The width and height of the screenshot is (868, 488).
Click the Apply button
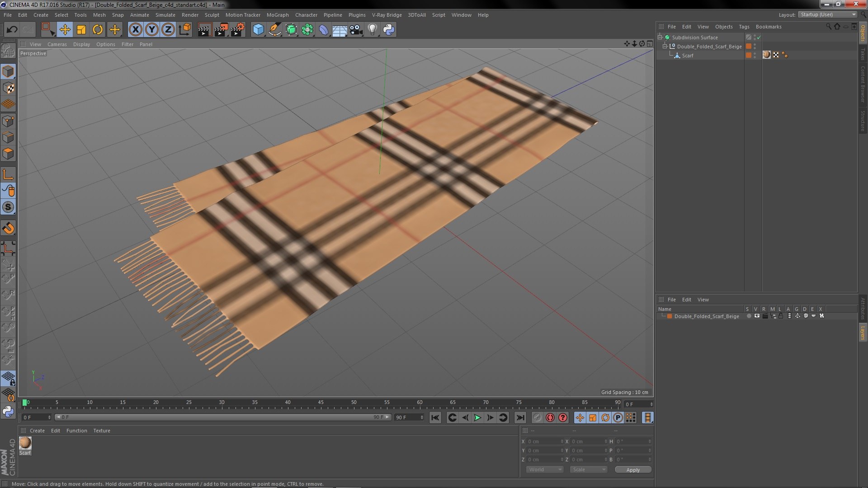(632, 469)
